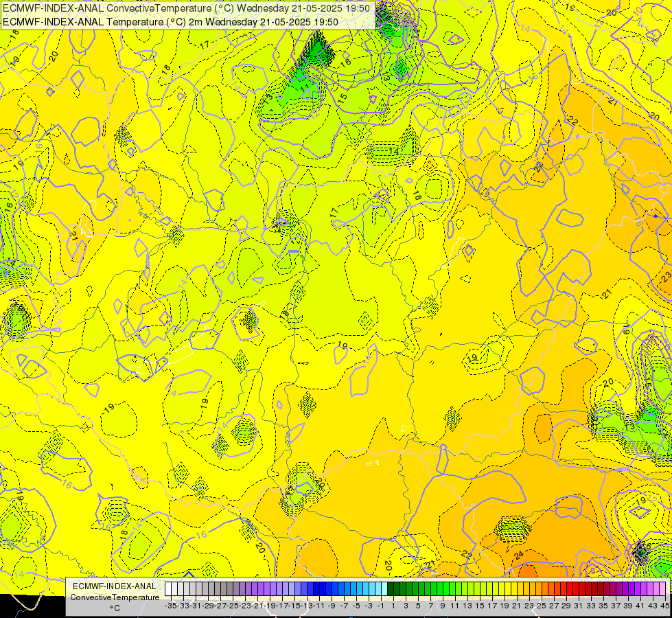Pick the red legend swatch above 29
Screen dimensions: 672x618
564,589
